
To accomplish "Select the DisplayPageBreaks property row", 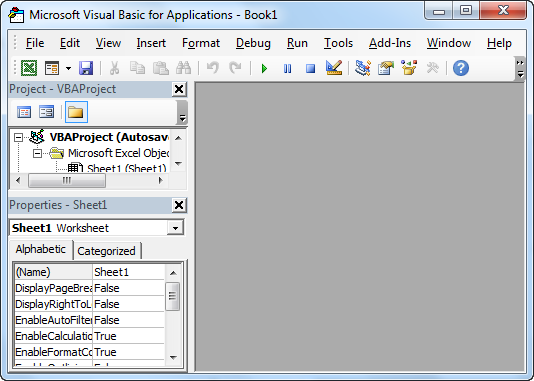I will (x=90, y=288).
